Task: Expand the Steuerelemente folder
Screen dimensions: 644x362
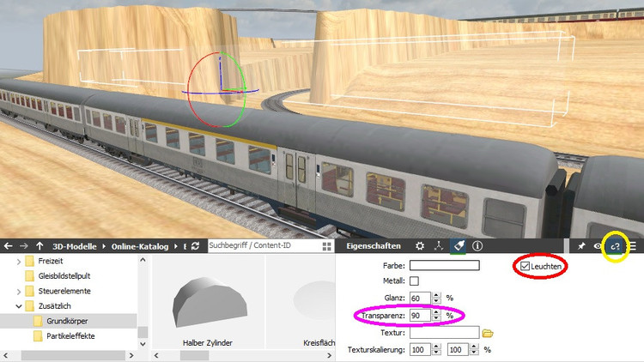Action: click(19, 292)
